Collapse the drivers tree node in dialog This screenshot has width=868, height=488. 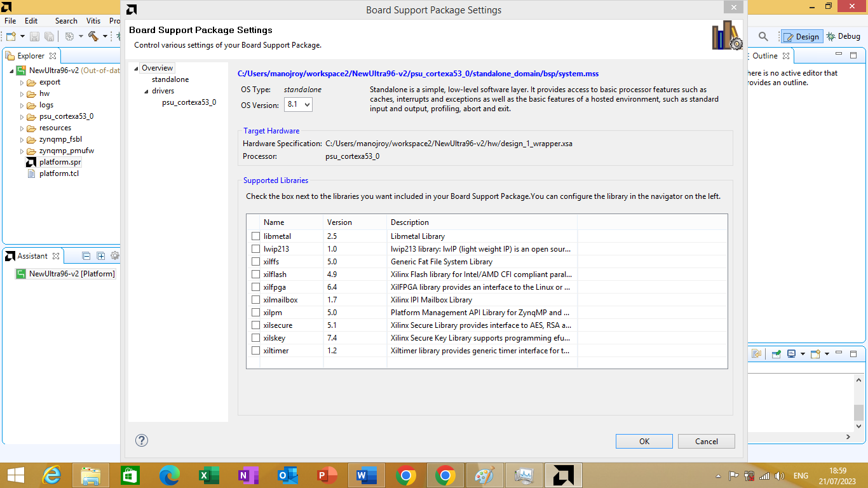click(x=146, y=91)
